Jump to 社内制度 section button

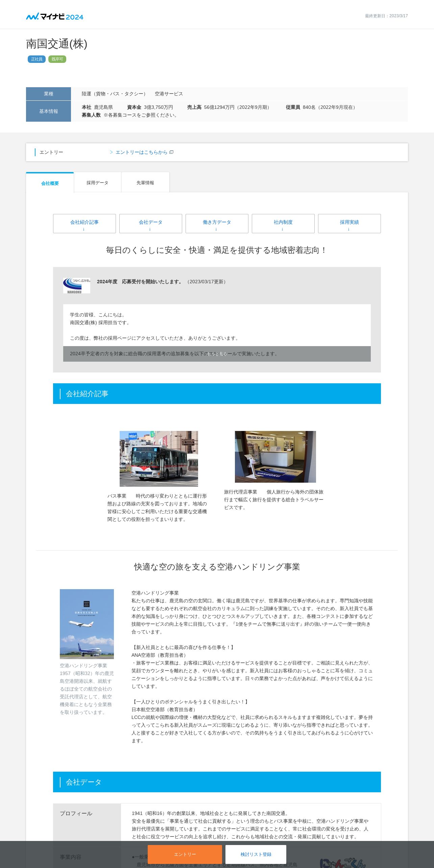click(283, 223)
